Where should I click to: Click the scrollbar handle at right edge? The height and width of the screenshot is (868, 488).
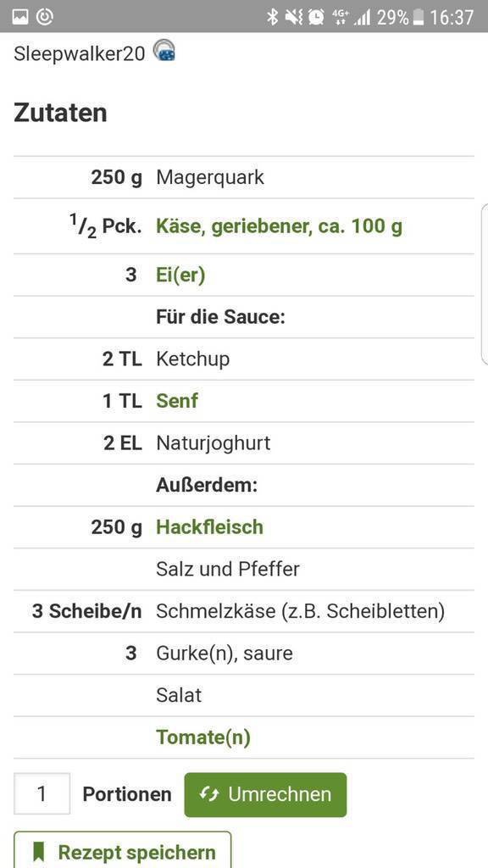485,282
